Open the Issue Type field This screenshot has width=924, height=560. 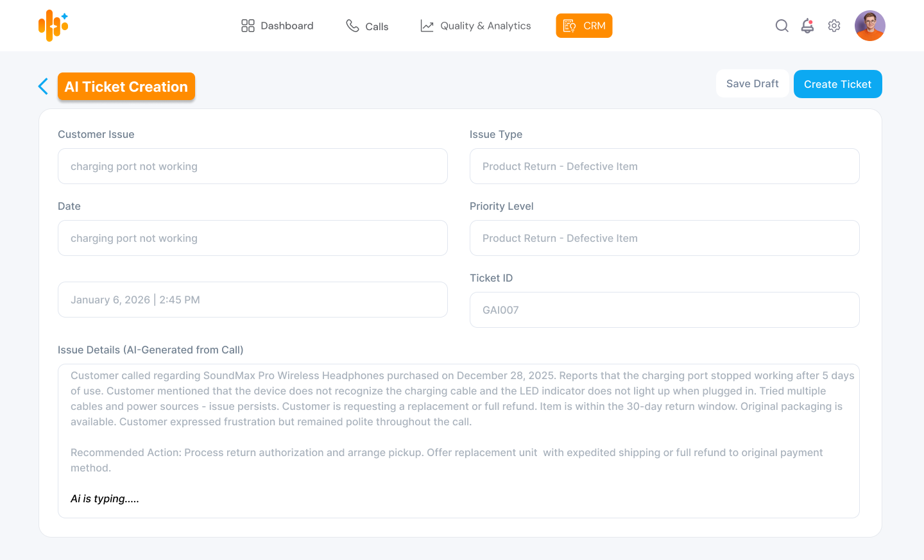click(664, 166)
